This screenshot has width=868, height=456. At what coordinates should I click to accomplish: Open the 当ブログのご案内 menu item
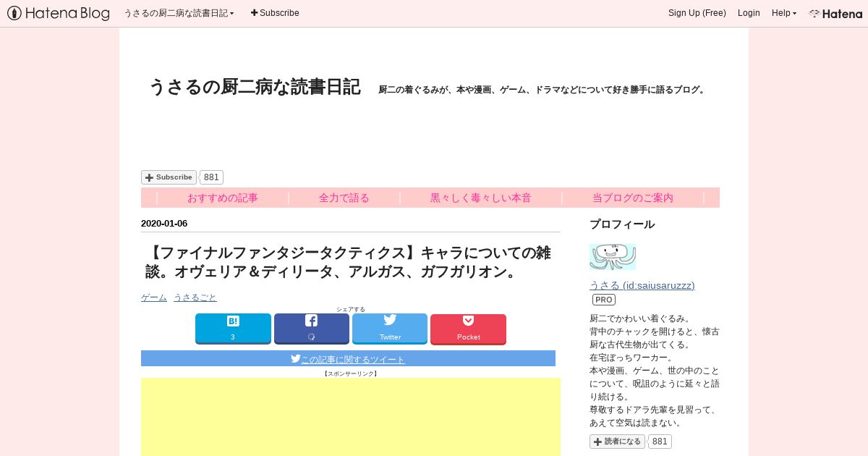point(632,198)
